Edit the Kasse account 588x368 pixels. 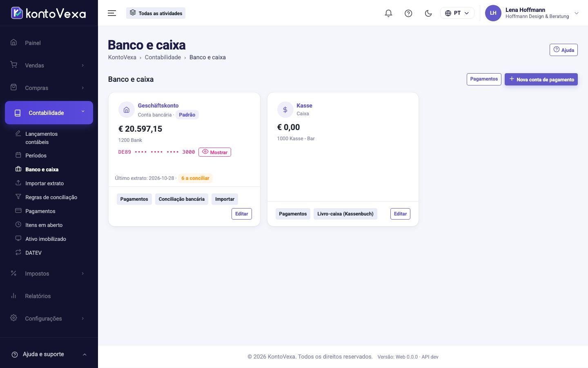point(400,214)
